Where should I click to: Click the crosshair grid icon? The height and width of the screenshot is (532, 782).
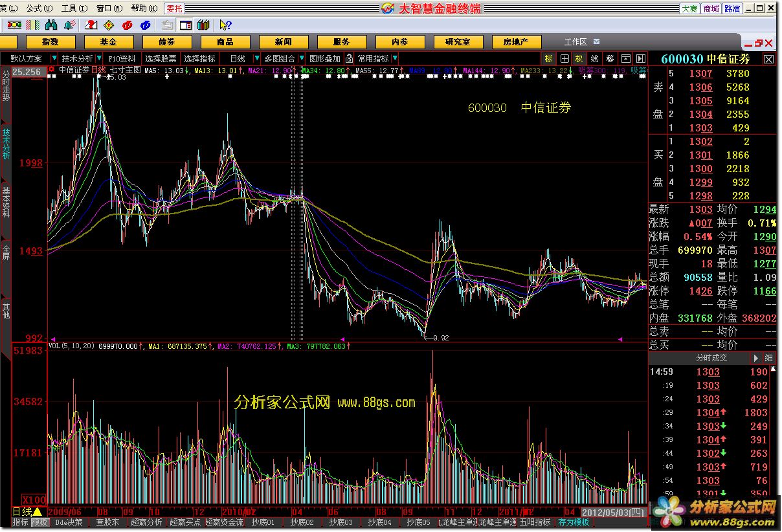[x=564, y=59]
